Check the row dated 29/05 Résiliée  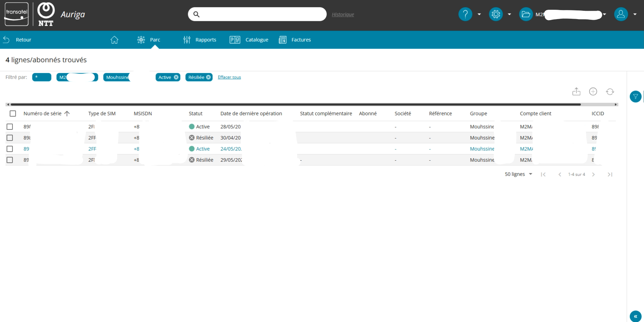coord(10,160)
